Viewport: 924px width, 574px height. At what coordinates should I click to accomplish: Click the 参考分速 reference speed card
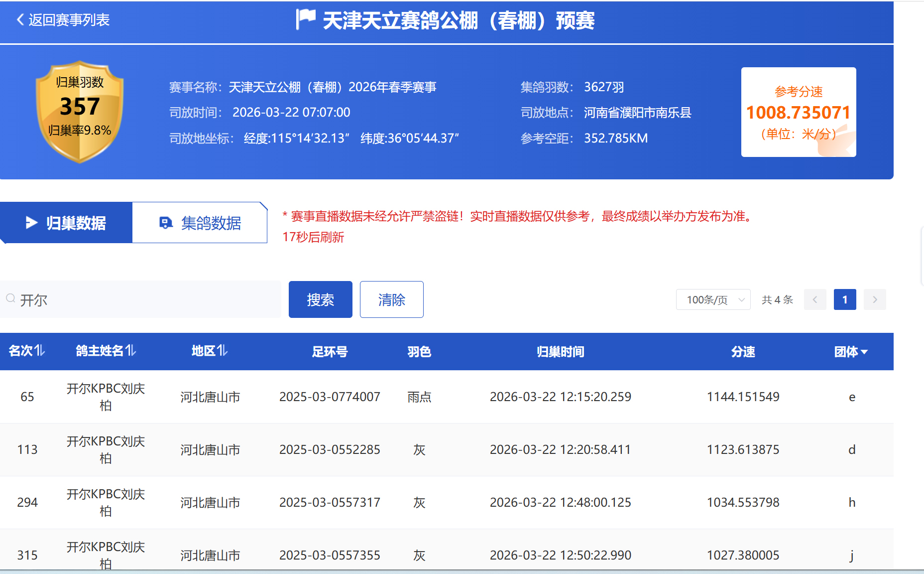(x=798, y=112)
